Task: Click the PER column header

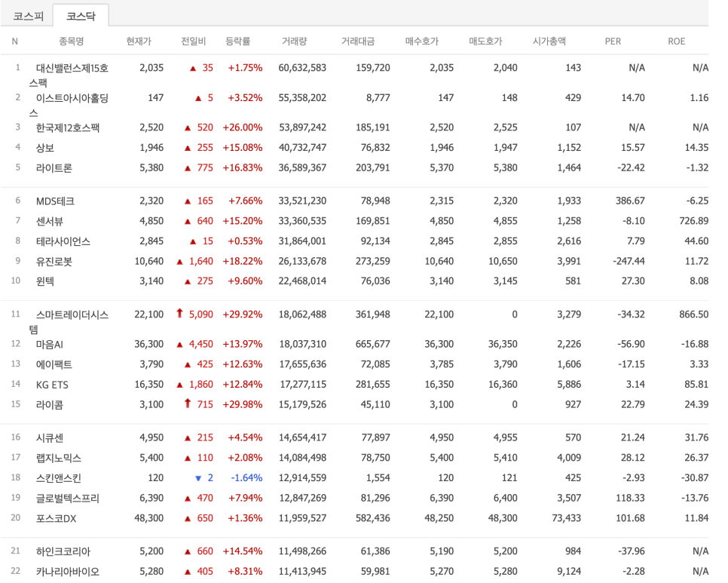Action: (613, 41)
